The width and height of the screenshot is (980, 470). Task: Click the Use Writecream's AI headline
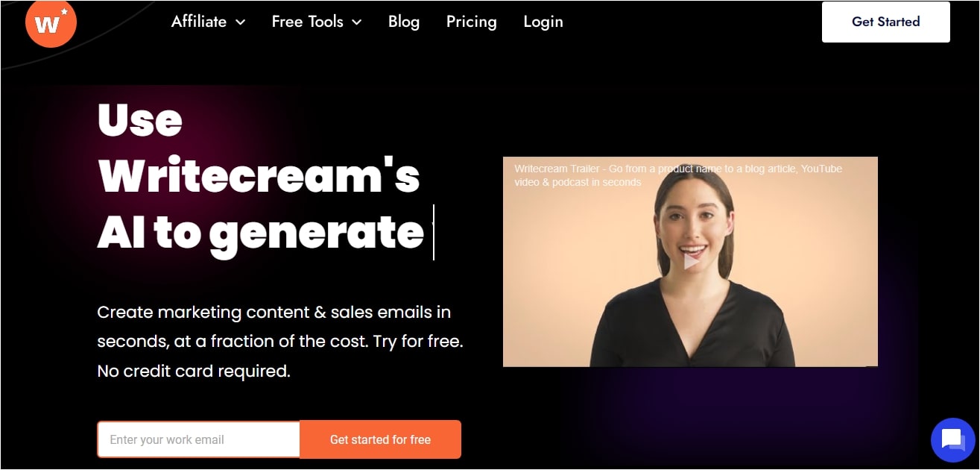click(261, 175)
